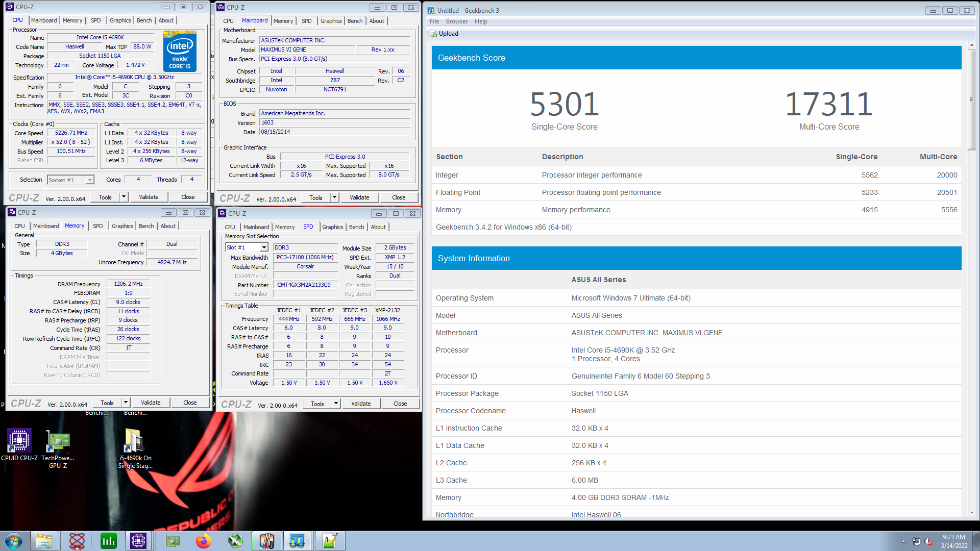
Task: Click the DRAM Frequency 1206.2 MHz value
Action: click(x=128, y=284)
